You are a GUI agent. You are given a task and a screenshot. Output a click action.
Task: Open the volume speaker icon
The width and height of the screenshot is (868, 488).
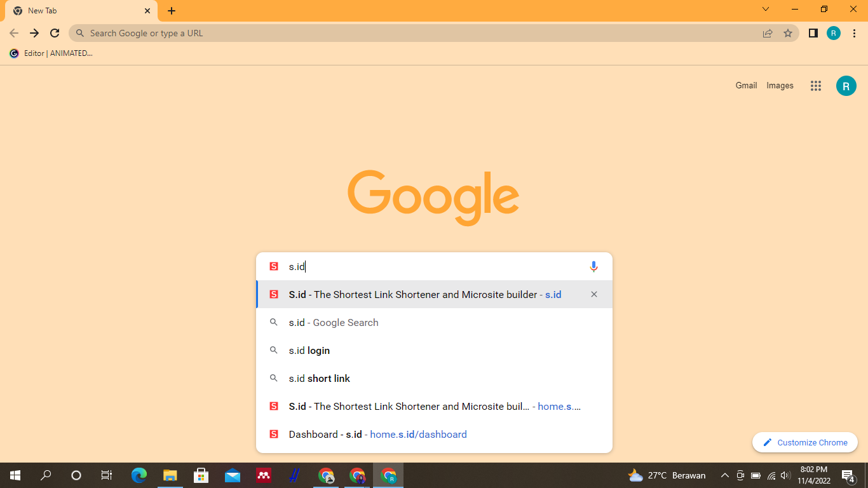(785, 475)
